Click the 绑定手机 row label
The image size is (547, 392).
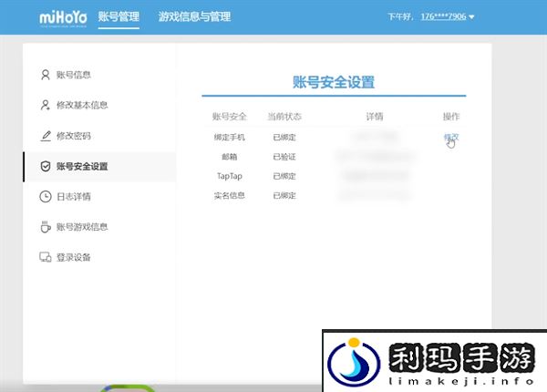[x=229, y=137]
